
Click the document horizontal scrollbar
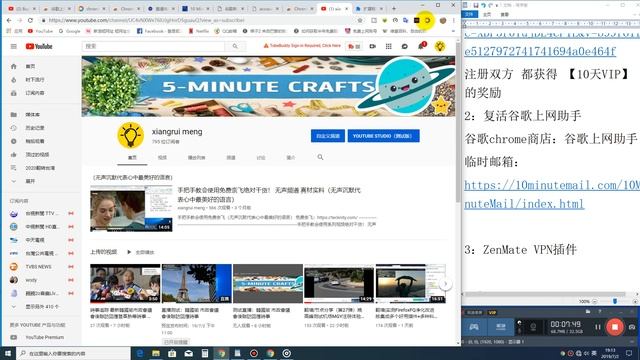coord(546,294)
